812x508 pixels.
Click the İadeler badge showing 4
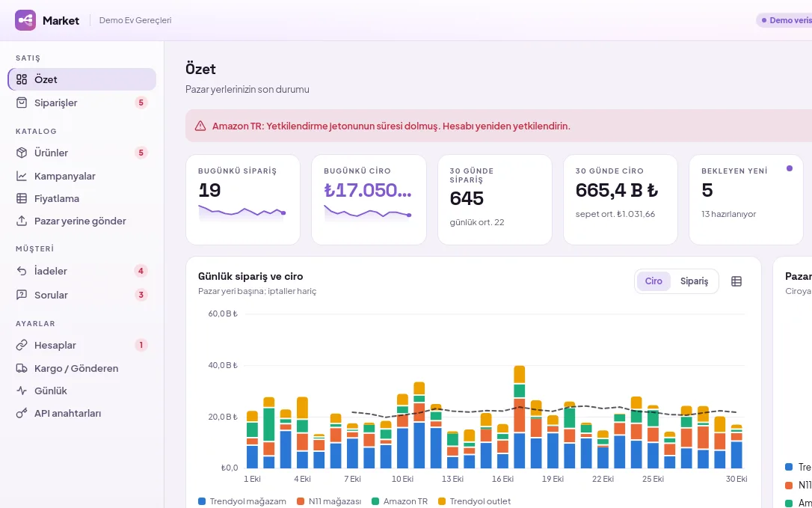coord(141,271)
